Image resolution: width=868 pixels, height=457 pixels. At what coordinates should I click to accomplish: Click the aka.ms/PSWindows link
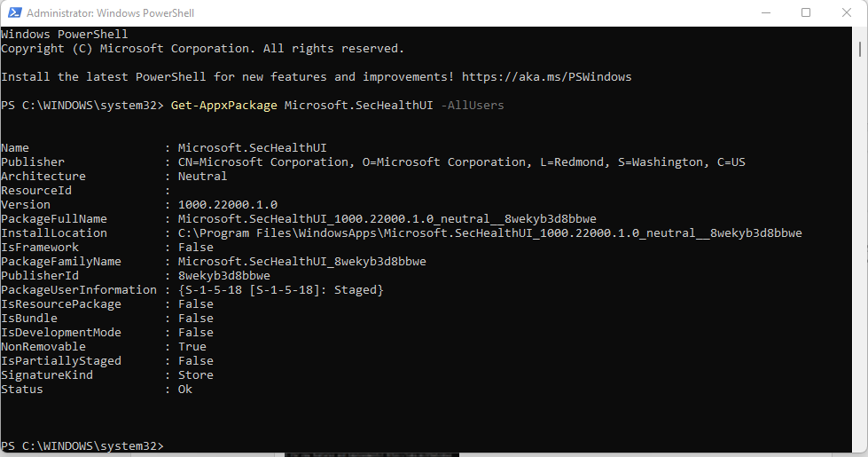[x=546, y=77]
